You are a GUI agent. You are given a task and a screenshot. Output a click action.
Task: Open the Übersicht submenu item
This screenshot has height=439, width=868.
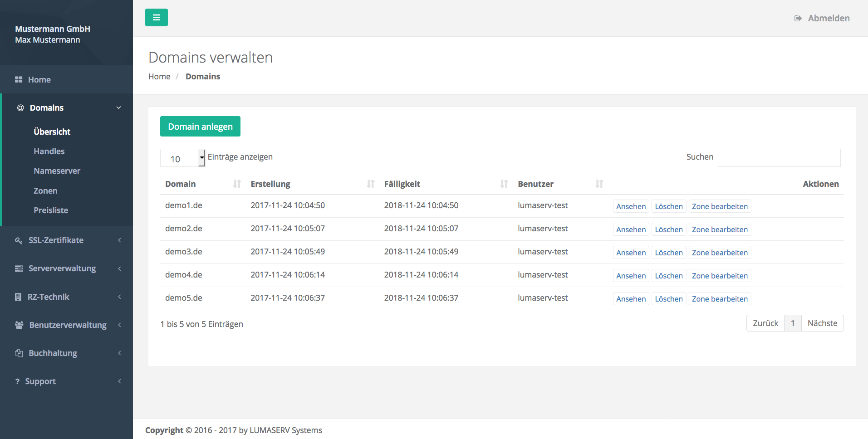pyautogui.click(x=52, y=132)
